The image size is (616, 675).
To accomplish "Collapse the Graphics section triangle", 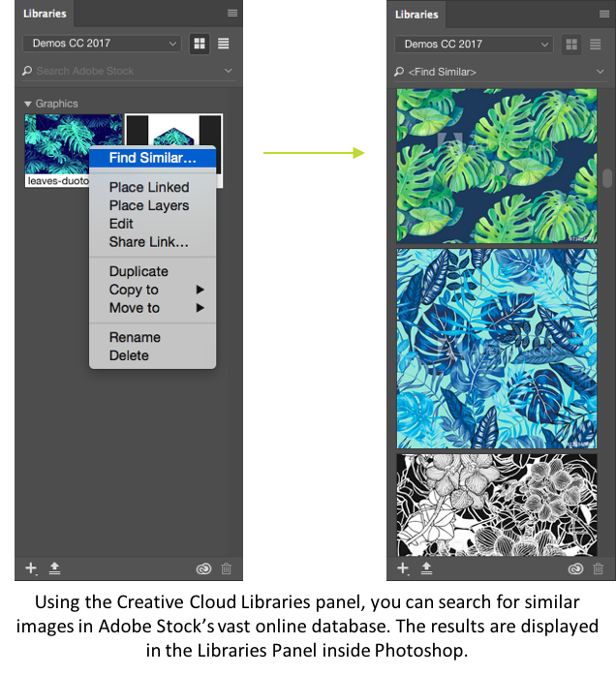I will (28, 104).
